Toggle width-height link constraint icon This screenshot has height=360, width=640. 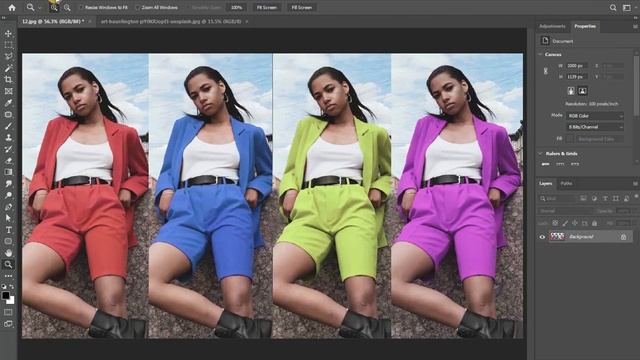546,71
